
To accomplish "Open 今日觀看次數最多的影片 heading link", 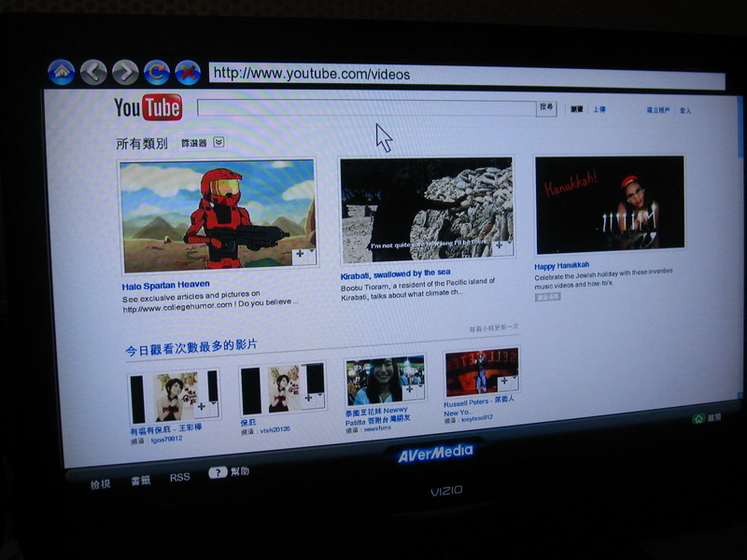I will [x=191, y=347].
